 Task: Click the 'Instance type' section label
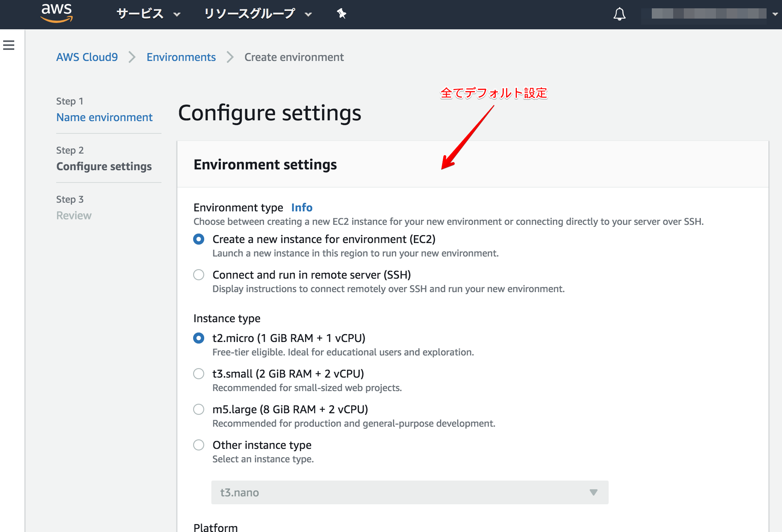[x=227, y=318]
